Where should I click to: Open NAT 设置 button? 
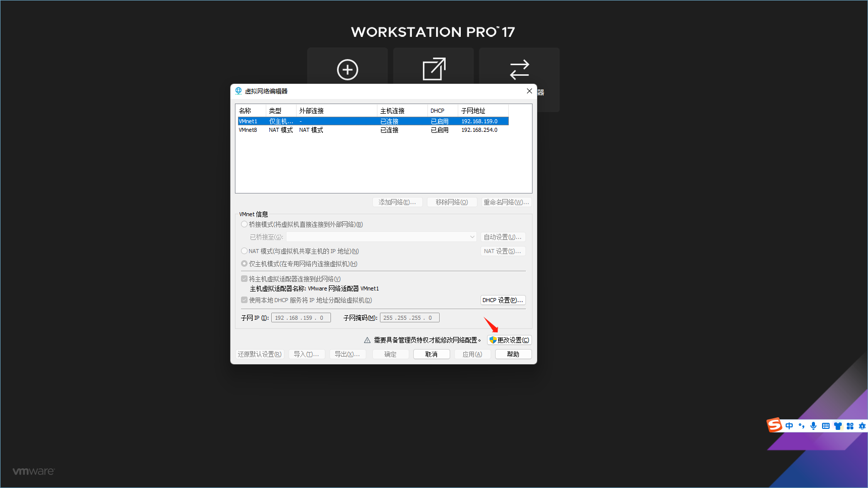pyautogui.click(x=503, y=251)
